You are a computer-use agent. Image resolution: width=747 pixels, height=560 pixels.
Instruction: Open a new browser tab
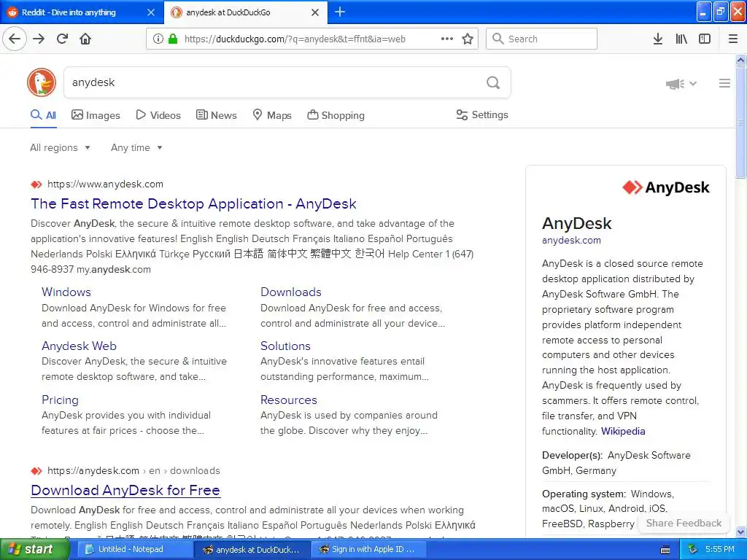[340, 12]
